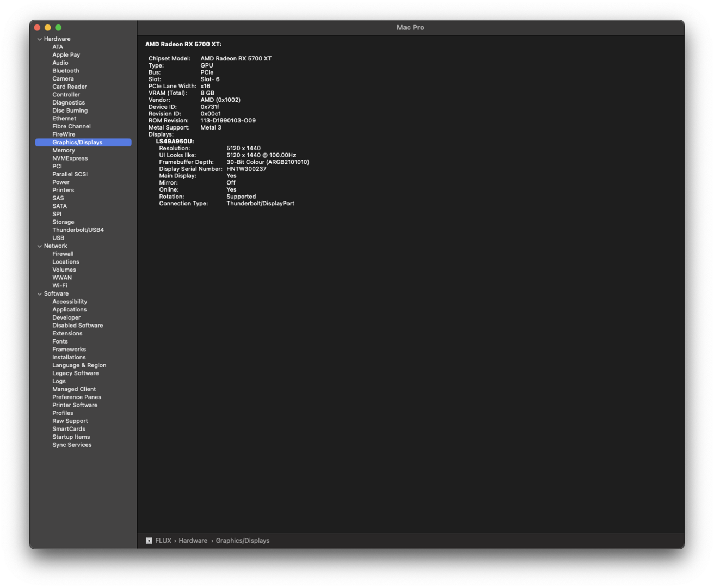Image resolution: width=714 pixels, height=588 pixels.
Task: Select Managed Client item
Action: pos(74,389)
